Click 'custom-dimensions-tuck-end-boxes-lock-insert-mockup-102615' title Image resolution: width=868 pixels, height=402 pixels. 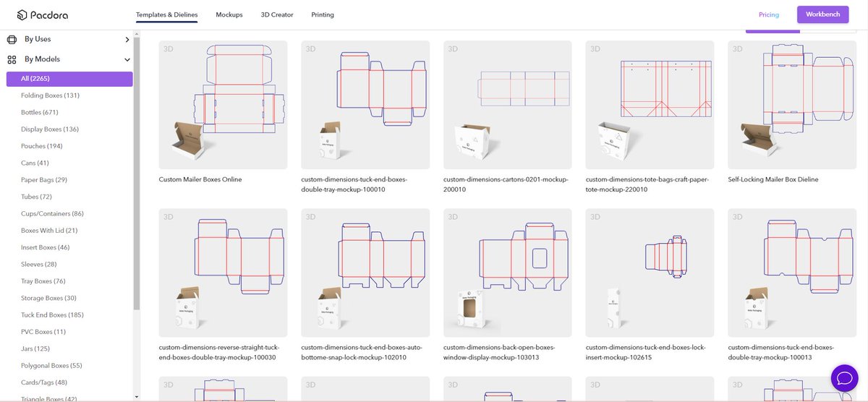pos(647,352)
